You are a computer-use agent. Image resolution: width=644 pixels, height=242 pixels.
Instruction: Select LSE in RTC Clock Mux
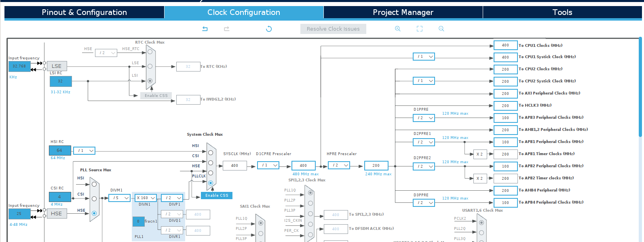150,66
